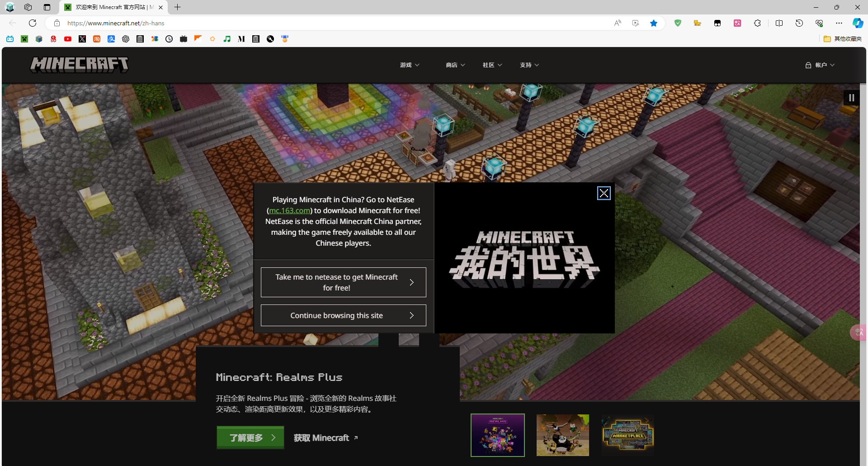Open the 获取 Minecraft link
Screen dimensions: 868x466
(326, 438)
